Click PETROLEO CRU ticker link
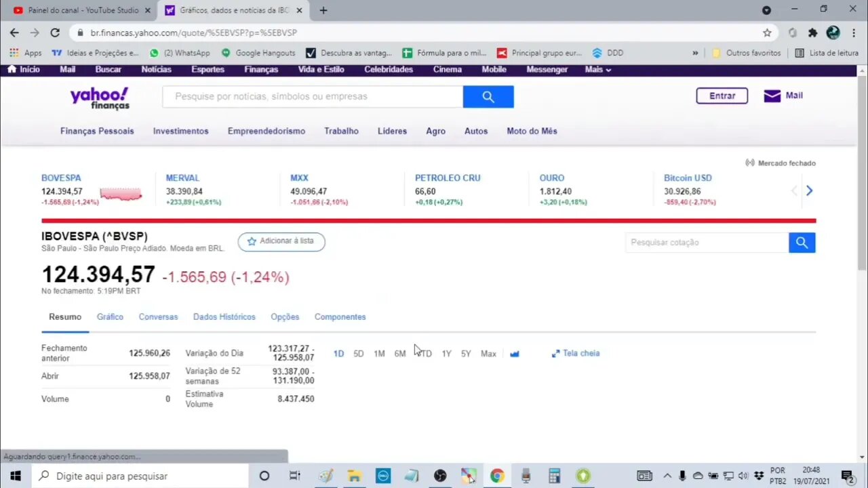Image resolution: width=868 pixels, height=488 pixels. click(x=448, y=178)
